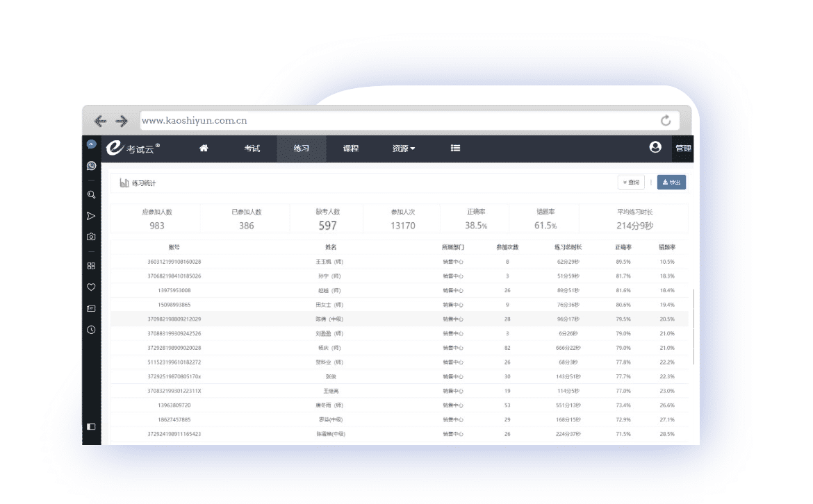Open the sidebar clock history icon
This screenshot has height=504, width=813.
pos(91,330)
